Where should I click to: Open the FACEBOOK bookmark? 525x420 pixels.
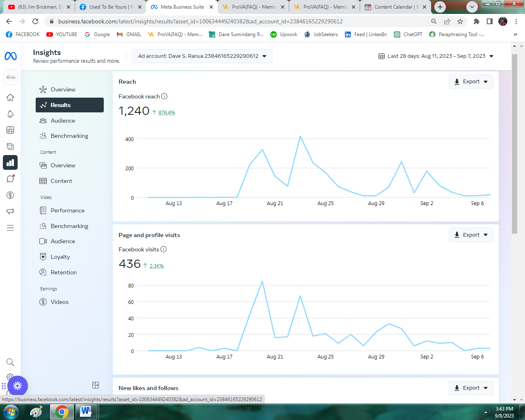click(x=23, y=34)
